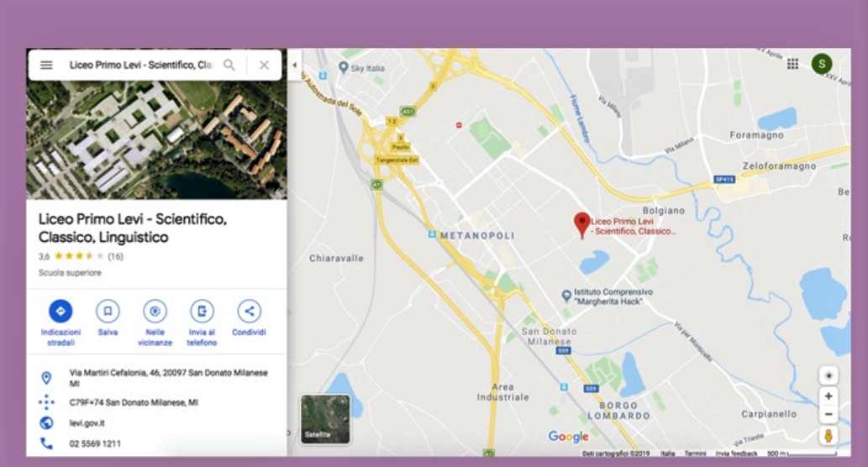Click the search magnifier icon
This screenshot has height=467, width=868.
(229, 66)
